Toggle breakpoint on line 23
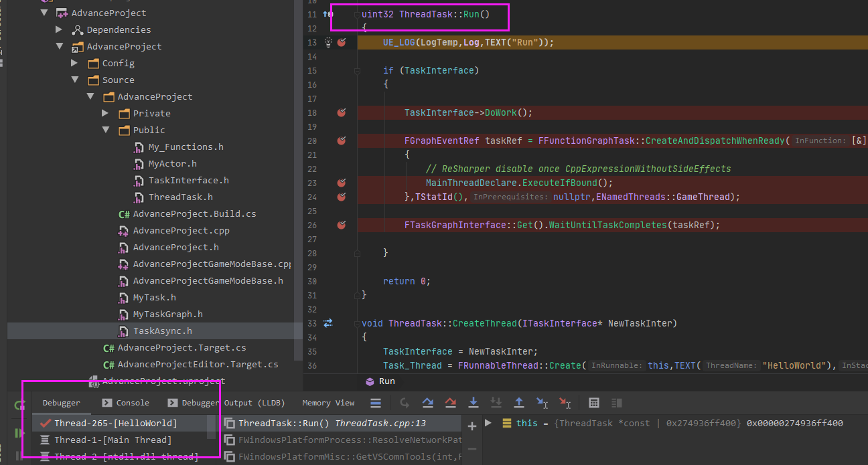Viewport: 868px width, 465px height. [x=342, y=183]
